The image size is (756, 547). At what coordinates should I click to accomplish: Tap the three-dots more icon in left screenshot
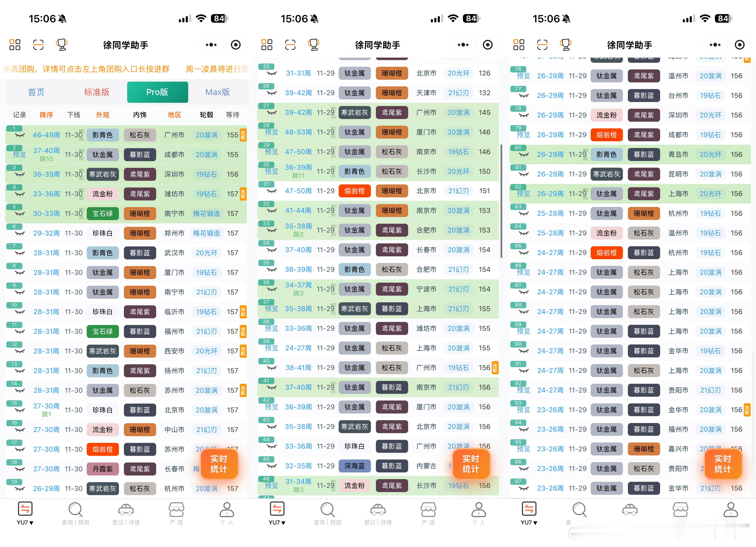(x=211, y=45)
